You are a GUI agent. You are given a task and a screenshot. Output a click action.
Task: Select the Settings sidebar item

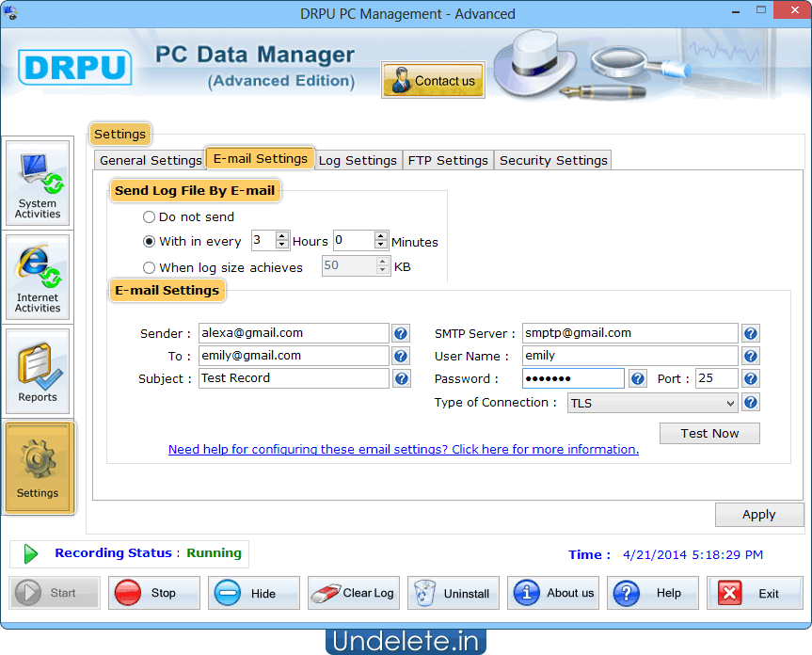point(38,468)
